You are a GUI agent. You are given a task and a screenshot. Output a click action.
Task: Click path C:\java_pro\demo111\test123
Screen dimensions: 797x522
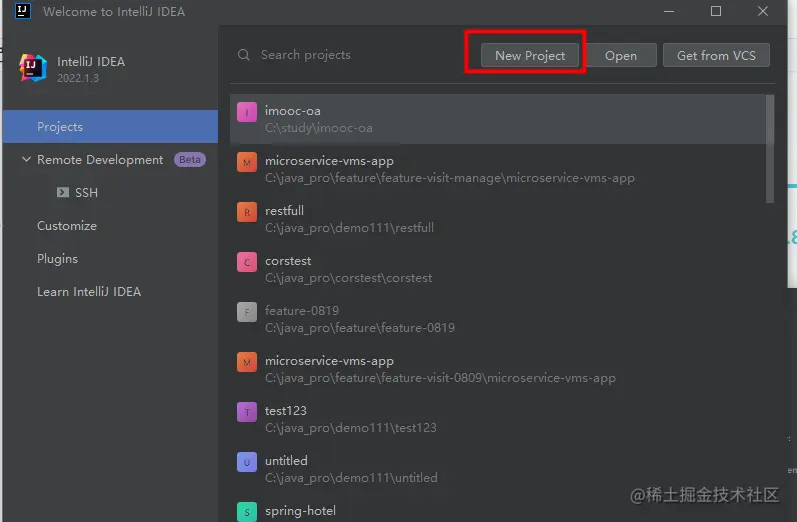click(x=351, y=428)
